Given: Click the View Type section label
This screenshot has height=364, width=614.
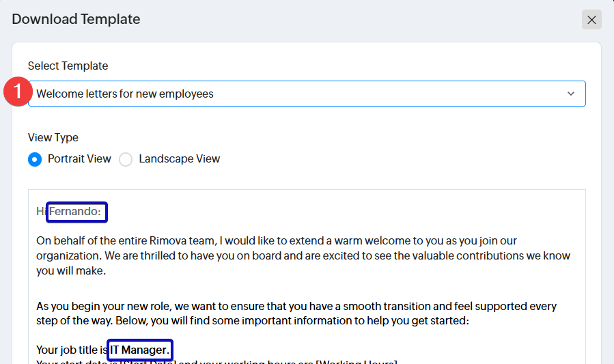Looking at the screenshot, I should [53, 137].
